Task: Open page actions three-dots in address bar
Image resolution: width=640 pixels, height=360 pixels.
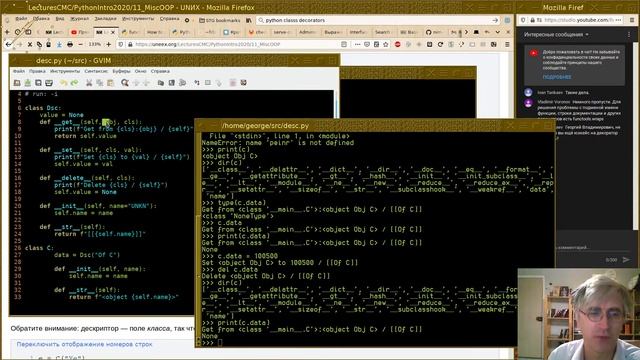Action: coord(358,44)
